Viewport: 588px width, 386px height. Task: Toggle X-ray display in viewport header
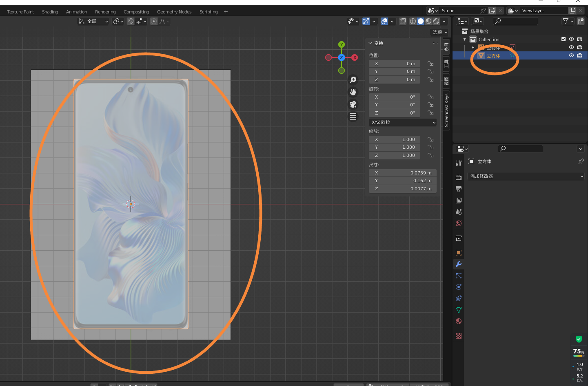coord(402,21)
